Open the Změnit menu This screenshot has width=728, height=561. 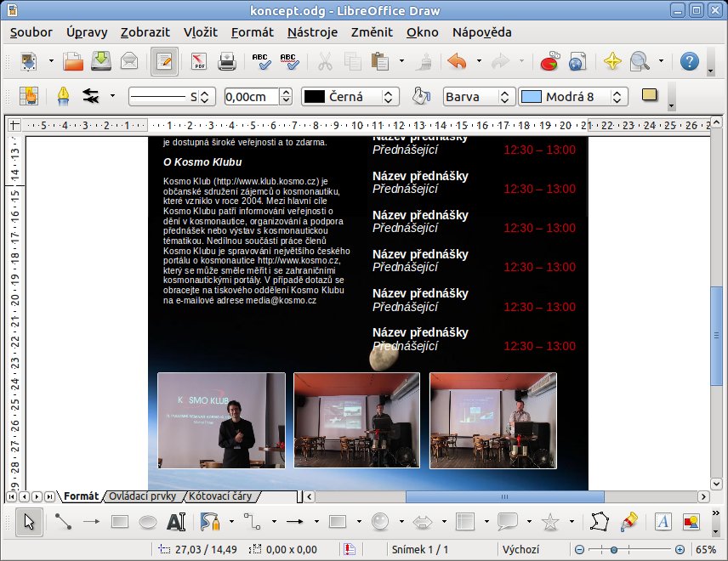(372, 32)
